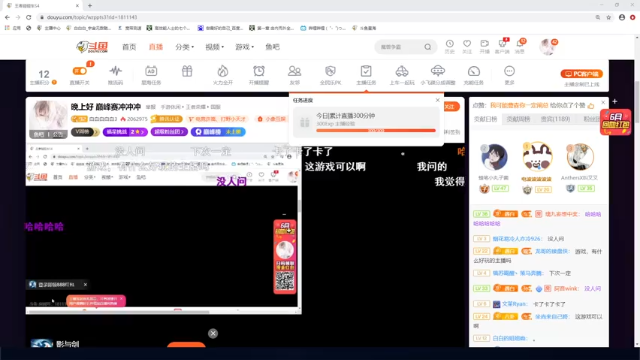
Task: Open rank 3 contributor Anthen avatar
Action: [x=580, y=157]
